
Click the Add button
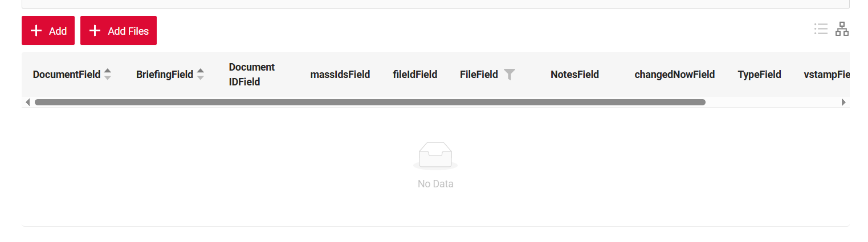click(48, 31)
